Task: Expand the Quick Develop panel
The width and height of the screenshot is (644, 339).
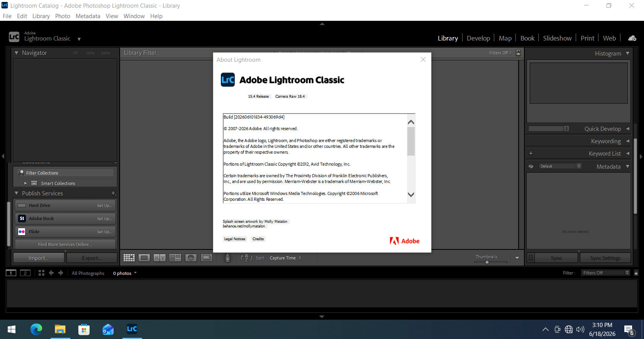Action: tap(627, 129)
